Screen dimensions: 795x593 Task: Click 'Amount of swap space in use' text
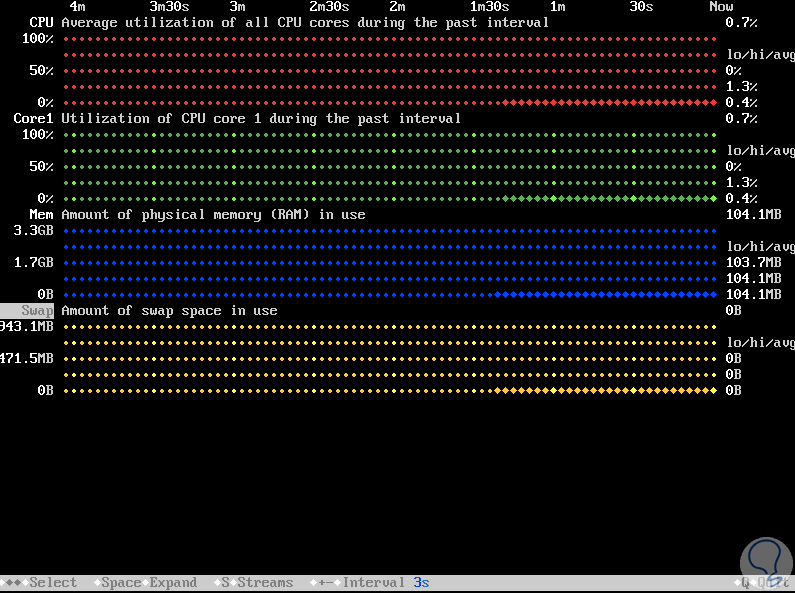[169, 311]
